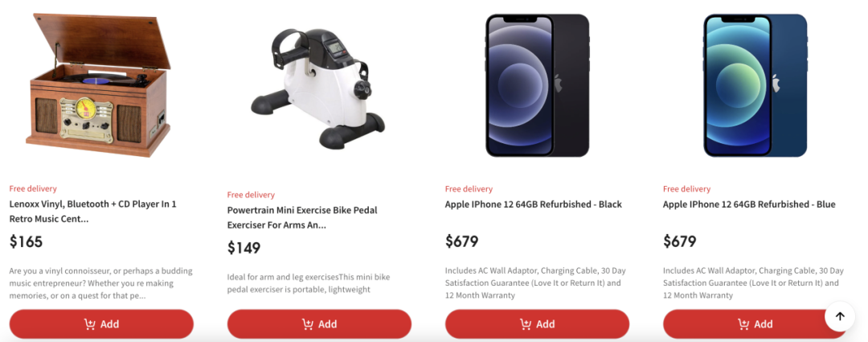The height and width of the screenshot is (342, 868).
Task: Click cart icon on Lenoxx Add button
Action: (90, 324)
